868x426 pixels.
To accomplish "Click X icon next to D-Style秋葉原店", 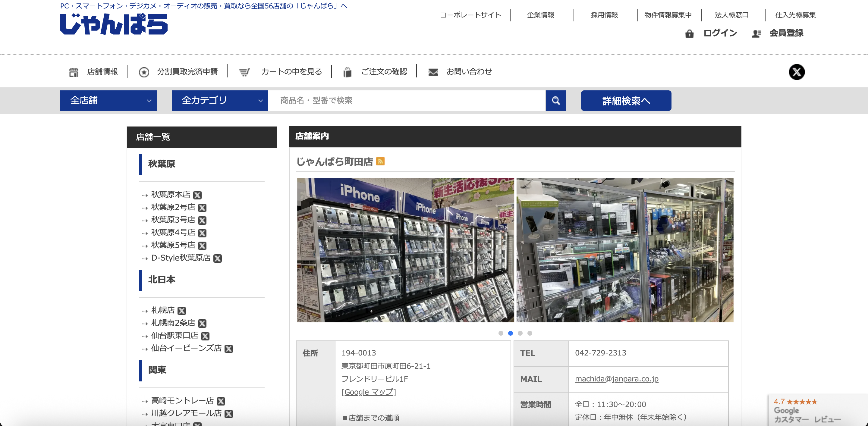I will click(x=218, y=258).
